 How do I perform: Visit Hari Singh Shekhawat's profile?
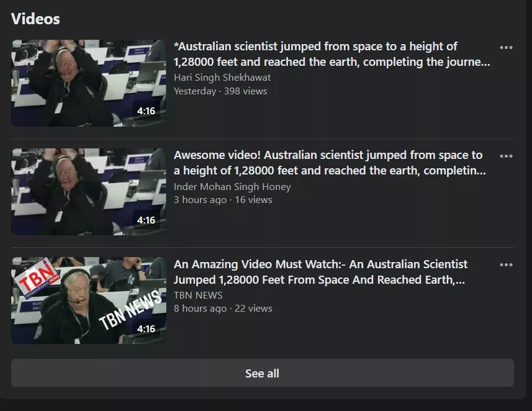pyautogui.click(x=222, y=78)
